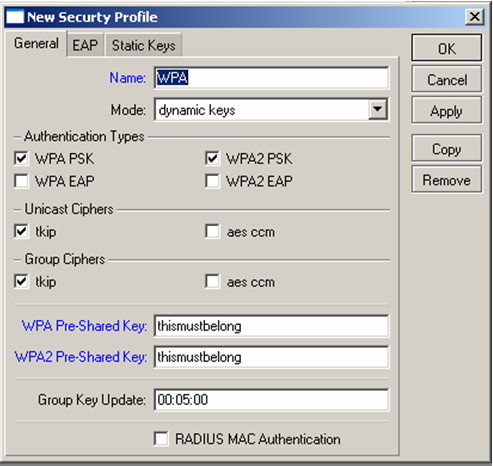The image size is (493, 466).
Task: Close the New Security Profile dialog
Action: coord(475,16)
